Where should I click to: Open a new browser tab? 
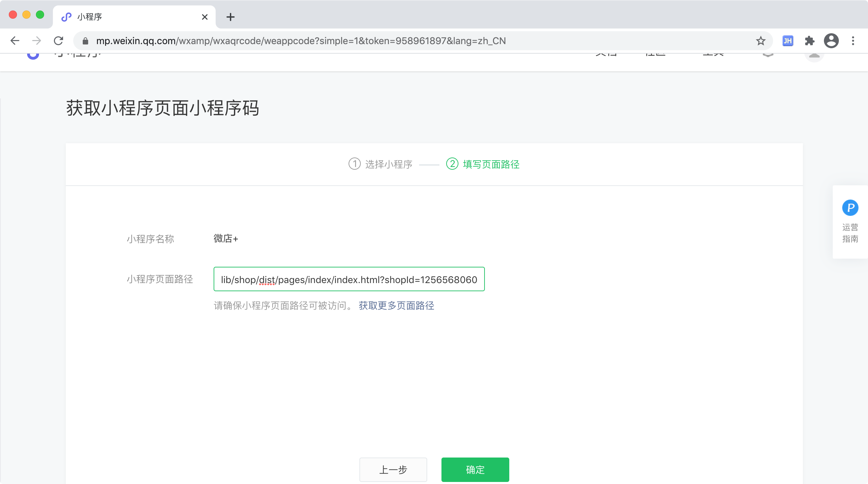pos(231,17)
